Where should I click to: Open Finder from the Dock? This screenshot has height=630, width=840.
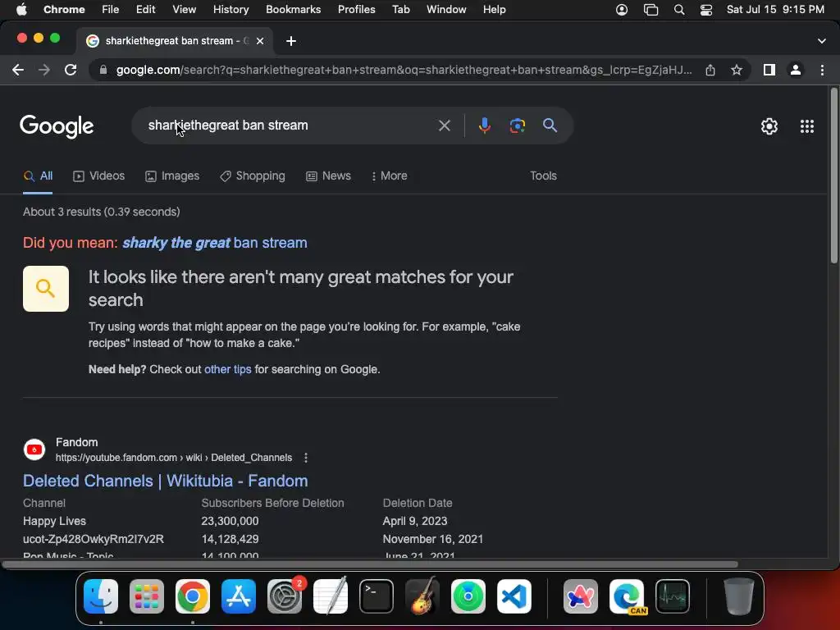tap(101, 596)
